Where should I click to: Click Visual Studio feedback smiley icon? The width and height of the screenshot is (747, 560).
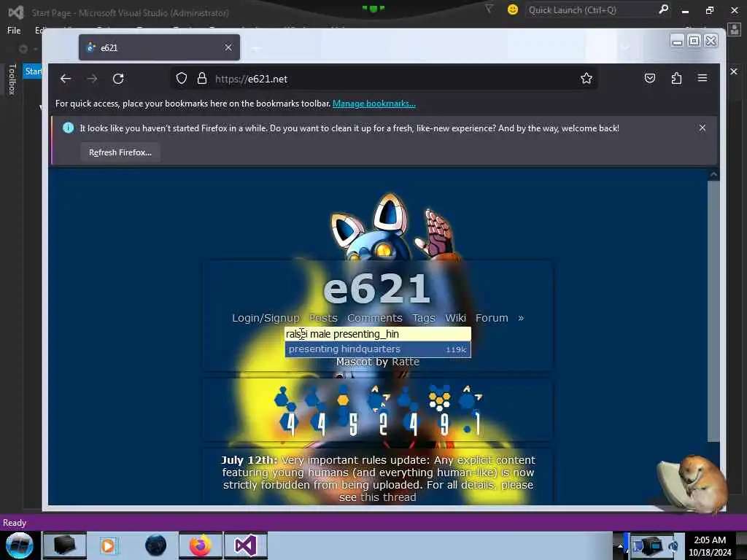point(513,9)
